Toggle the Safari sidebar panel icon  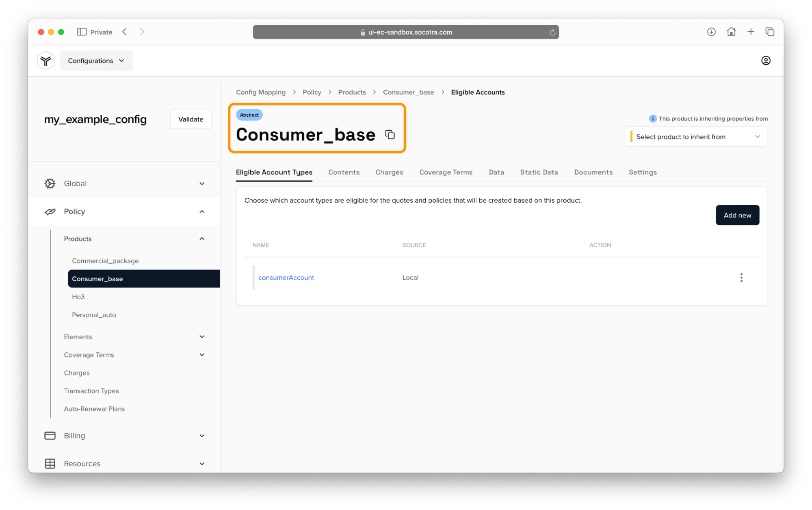(x=81, y=32)
